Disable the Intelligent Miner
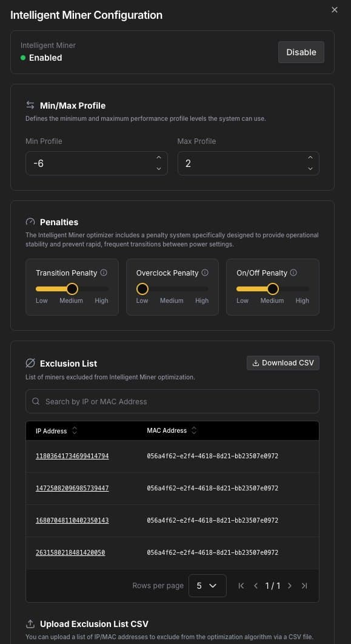Image resolution: width=351 pixels, height=644 pixels. point(301,52)
